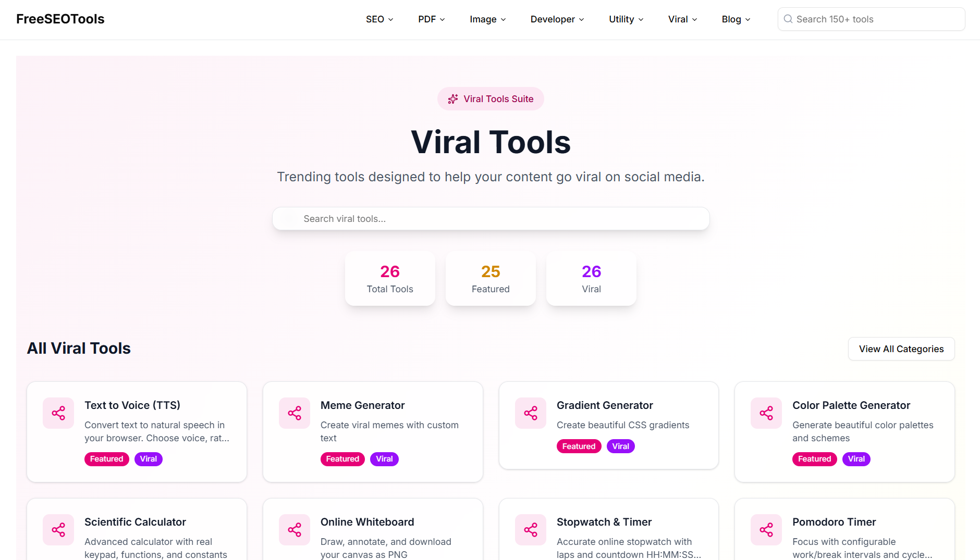Click the View All Categories button

point(901,349)
